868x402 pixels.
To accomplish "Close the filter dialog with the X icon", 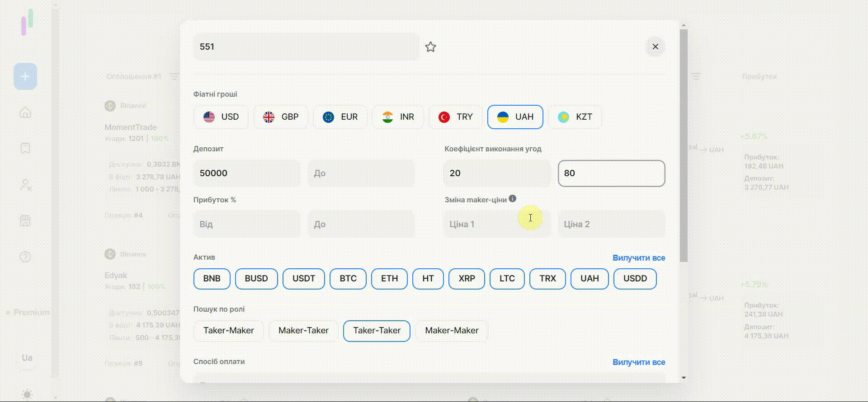I will tap(655, 47).
